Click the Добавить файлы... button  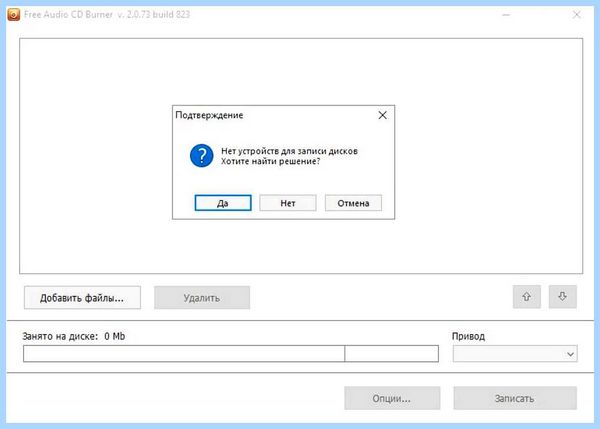tap(82, 298)
